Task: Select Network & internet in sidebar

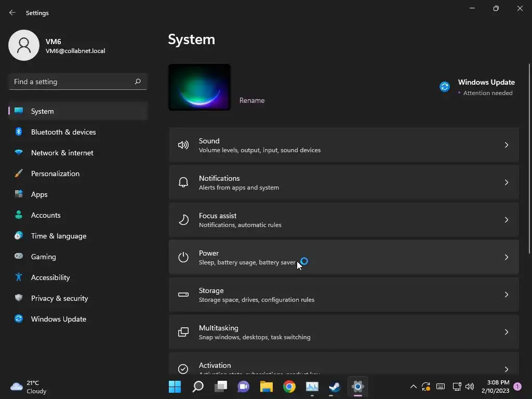Action: pyautogui.click(x=78, y=153)
